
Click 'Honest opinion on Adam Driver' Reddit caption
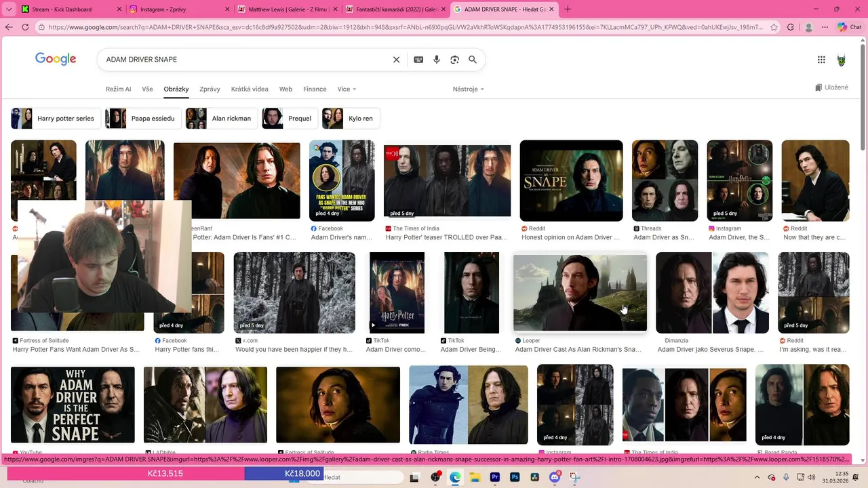coord(570,237)
